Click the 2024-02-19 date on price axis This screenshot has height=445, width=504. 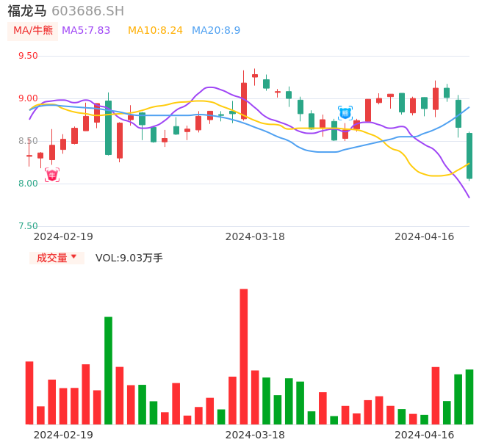63,236
